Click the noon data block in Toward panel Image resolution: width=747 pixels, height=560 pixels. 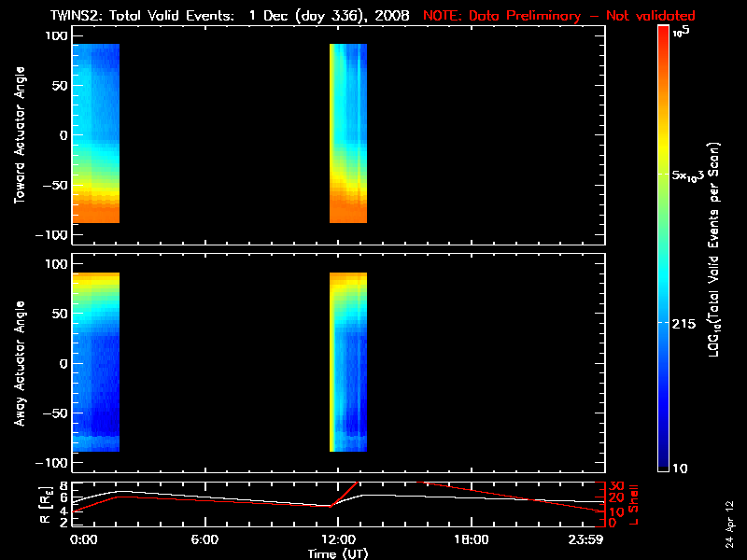pyautogui.click(x=348, y=133)
